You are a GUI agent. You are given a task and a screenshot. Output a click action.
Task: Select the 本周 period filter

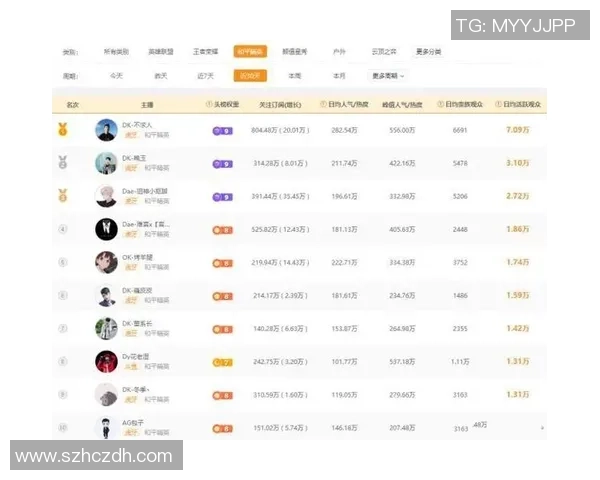[294, 75]
